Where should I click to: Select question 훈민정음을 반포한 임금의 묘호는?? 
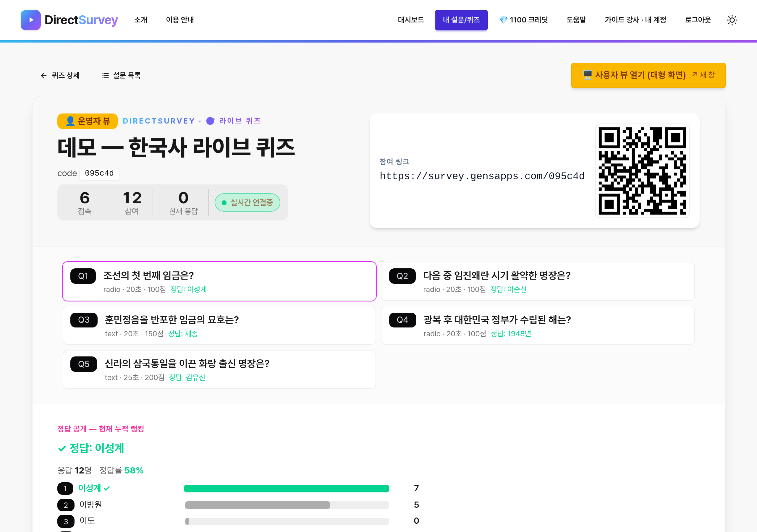point(219,325)
